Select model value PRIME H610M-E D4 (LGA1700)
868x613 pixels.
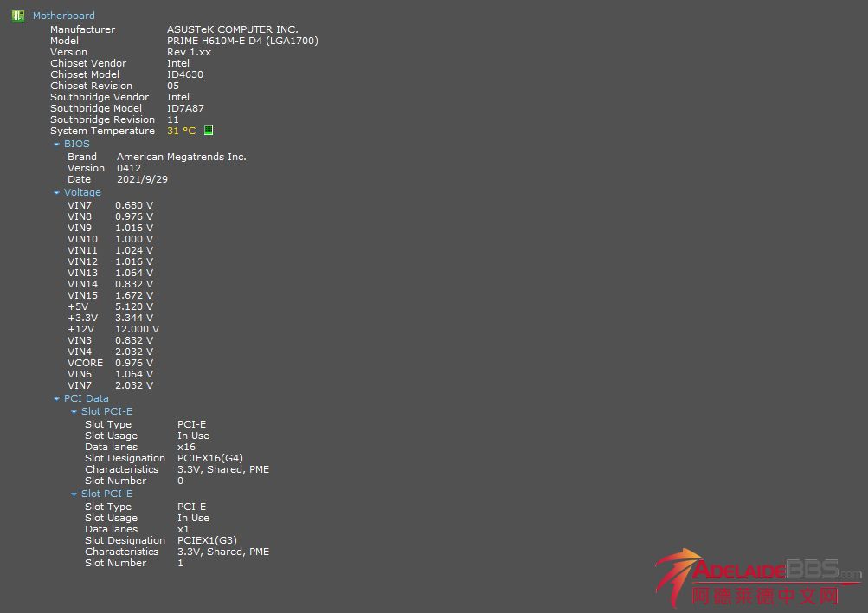[242, 41]
